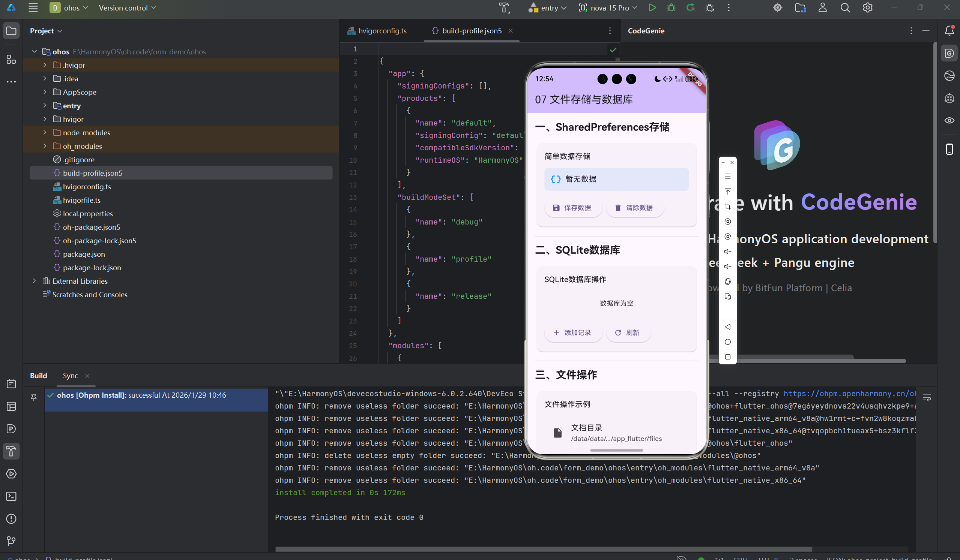
Task: Click the Search magnifier icon in toolbar
Action: (x=845, y=7)
